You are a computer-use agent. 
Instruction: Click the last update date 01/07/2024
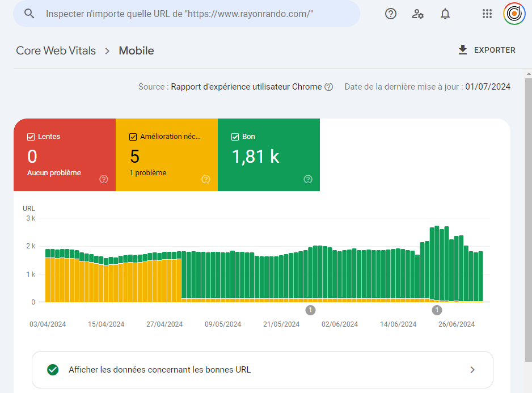[488, 87]
